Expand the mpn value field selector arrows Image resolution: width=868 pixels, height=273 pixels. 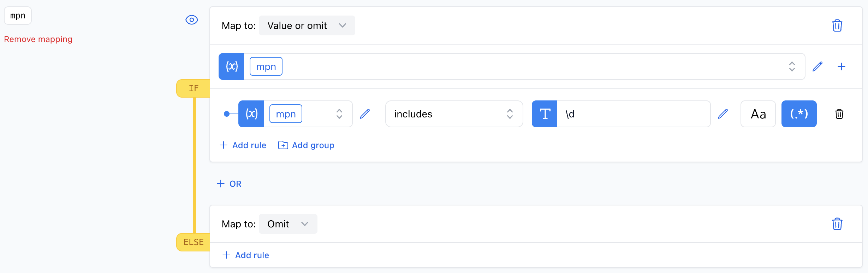point(792,66)
